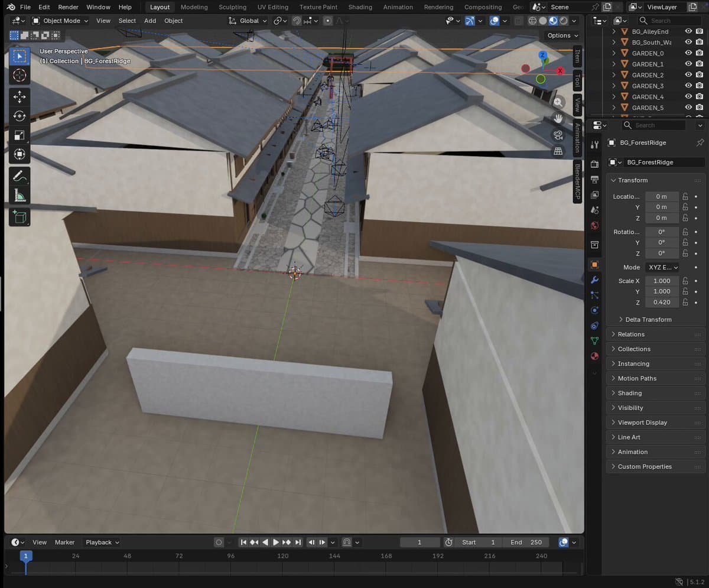Open the Tool properties tab

click(x=595, y=145)
